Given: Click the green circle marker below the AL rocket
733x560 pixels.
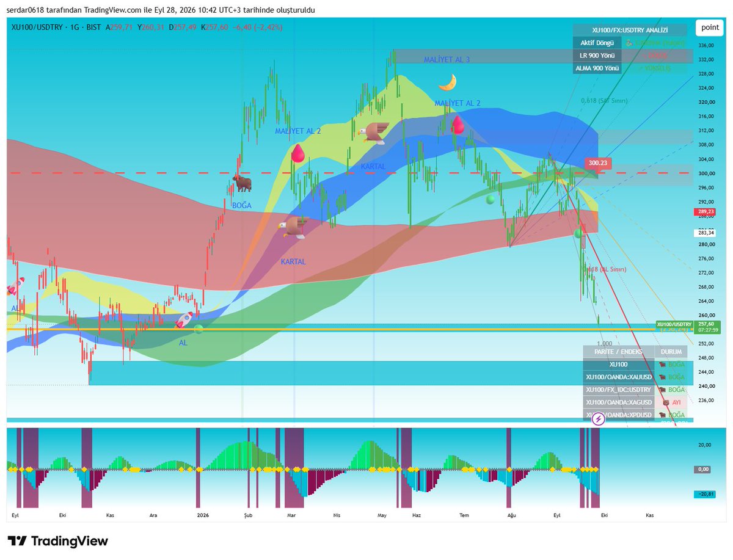Looking at the screenshot, I should 199,329.
